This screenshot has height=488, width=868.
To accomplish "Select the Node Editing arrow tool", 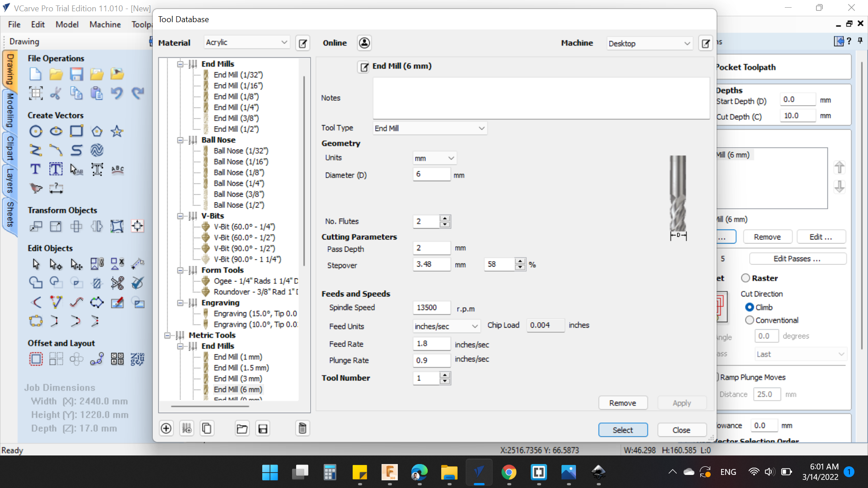I will 56,264.
